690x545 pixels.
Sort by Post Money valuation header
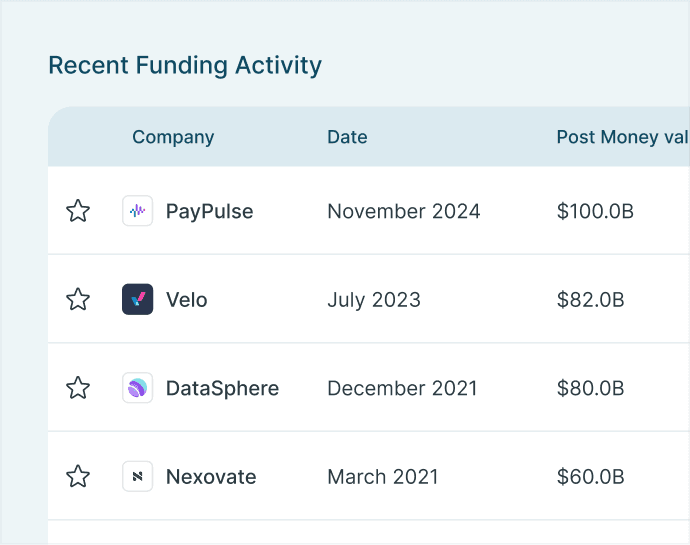tap(622, 137)
